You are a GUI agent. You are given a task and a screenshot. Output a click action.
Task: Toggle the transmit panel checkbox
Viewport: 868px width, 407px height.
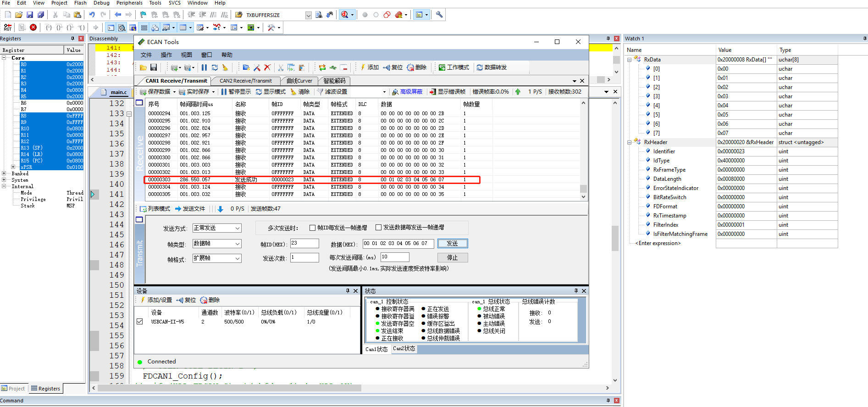139,220
